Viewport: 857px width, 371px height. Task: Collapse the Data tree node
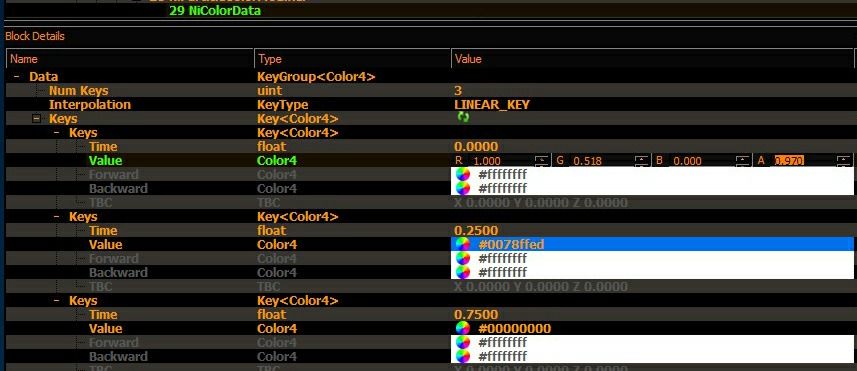click(x=17, y=77)
